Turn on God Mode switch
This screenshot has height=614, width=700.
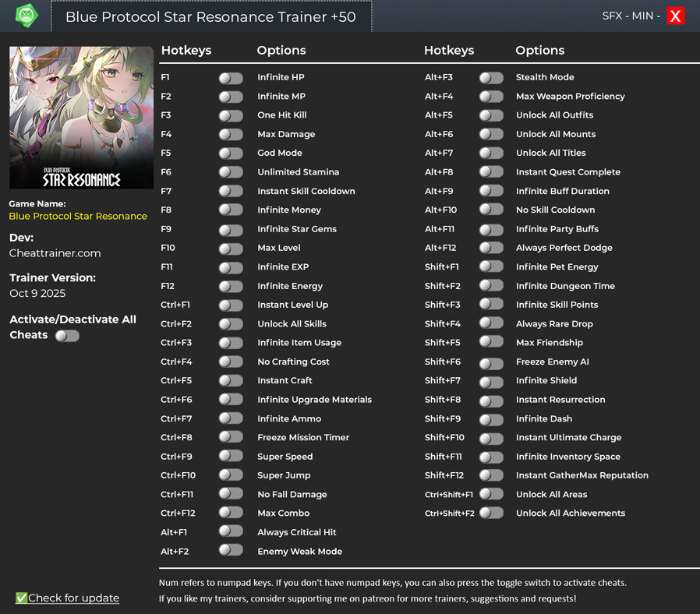coord(231,153)
